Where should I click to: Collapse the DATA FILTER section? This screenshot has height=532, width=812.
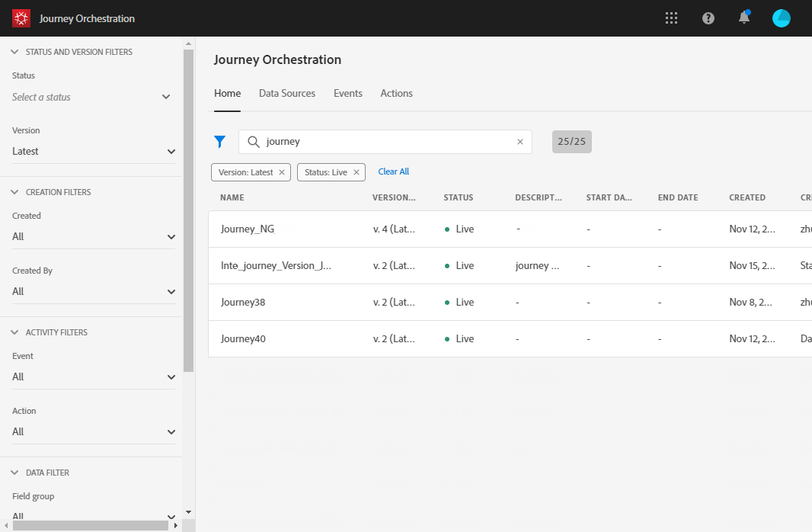[13, 472]
